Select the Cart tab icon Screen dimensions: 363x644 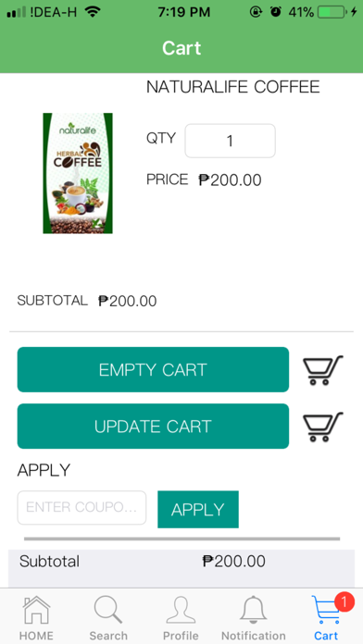pyautogui.click(x=326, y=610)
